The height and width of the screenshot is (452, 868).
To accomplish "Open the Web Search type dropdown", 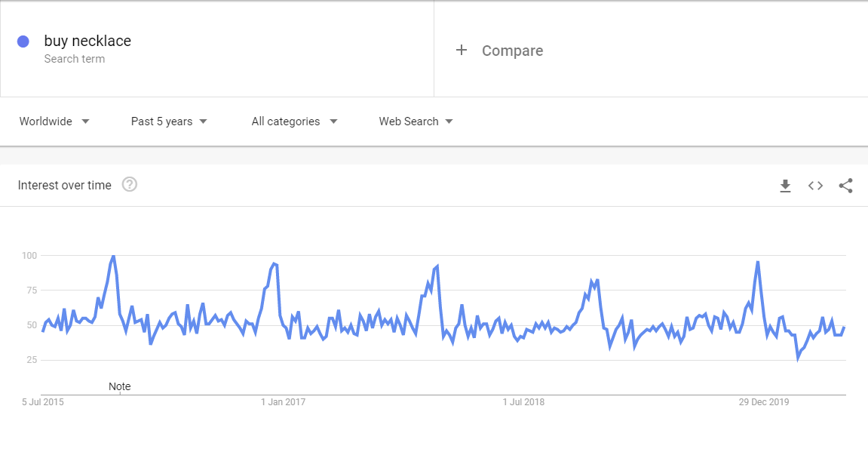I will (x=416, y=121).
